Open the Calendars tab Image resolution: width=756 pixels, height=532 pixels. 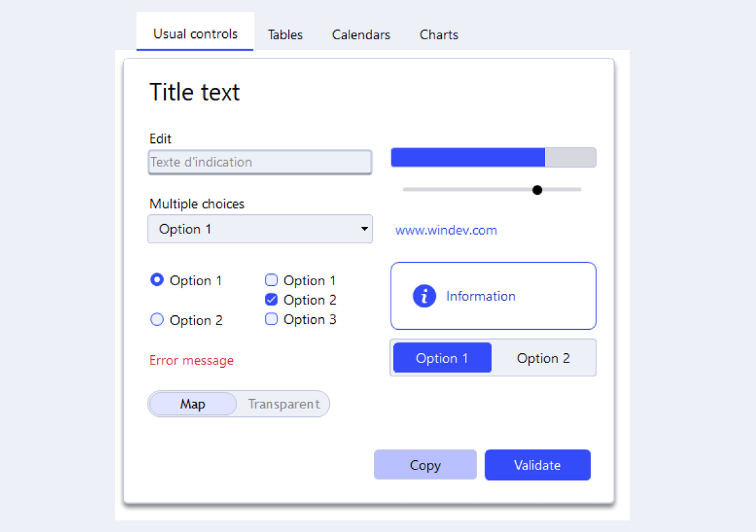coord(361,35)
